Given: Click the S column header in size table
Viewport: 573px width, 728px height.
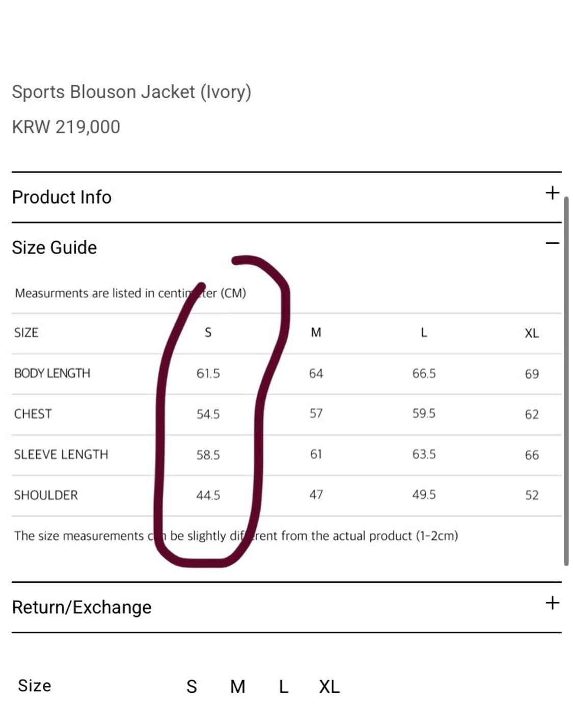Looking at the screenshot, I should pyautogui.click(x=208, y=332).
